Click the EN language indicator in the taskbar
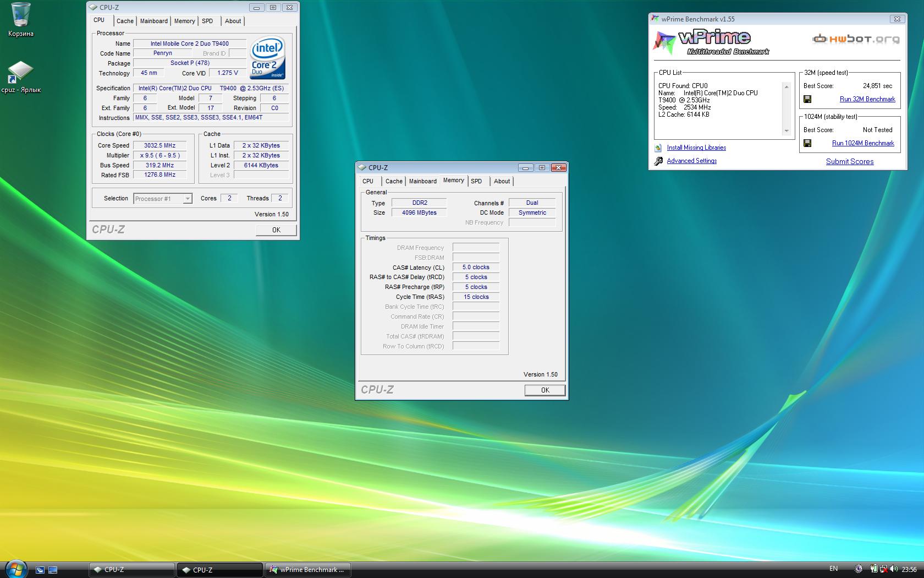The width and height of the screenshot is (924, 578). pos(834,569)
